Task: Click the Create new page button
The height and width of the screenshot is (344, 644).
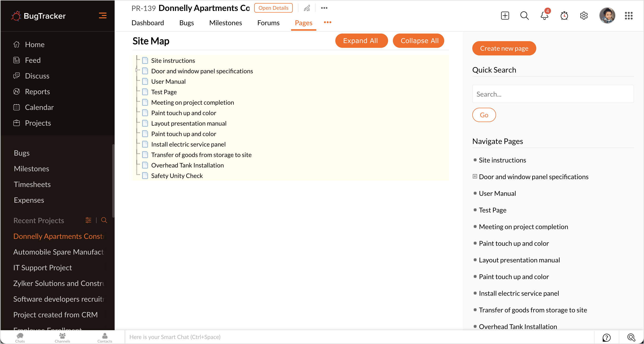Action: coord(504,48)
